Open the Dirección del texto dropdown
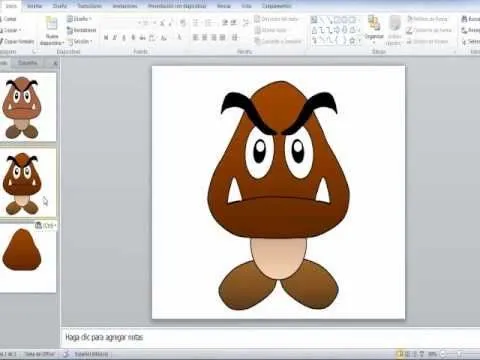The width and height of the screenshot is (480, 360). [x=276, y=19]
